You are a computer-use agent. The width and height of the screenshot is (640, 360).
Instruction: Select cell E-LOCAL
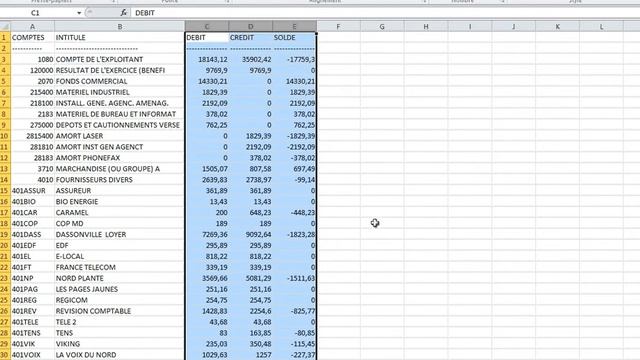(120, 256)
